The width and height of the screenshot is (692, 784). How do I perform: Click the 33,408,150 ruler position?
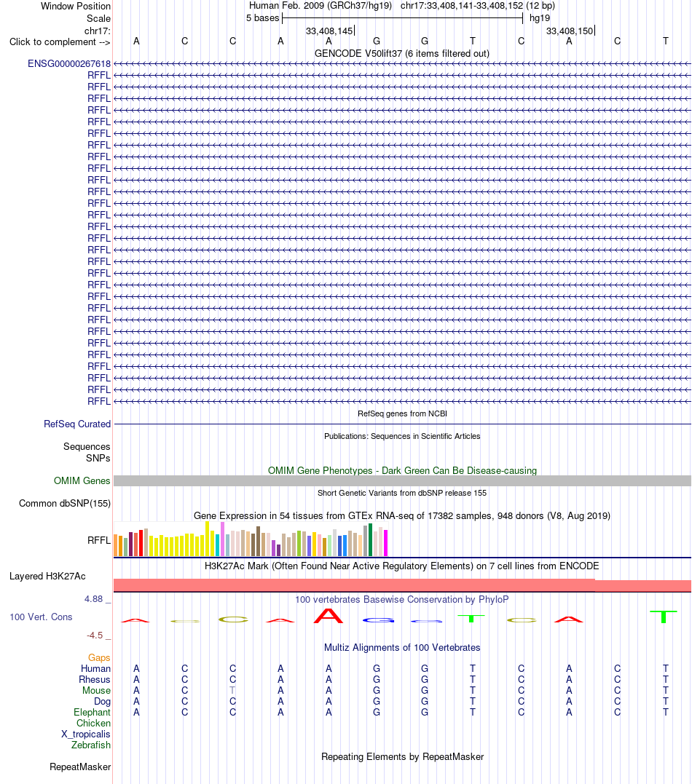[x=570, y=31]
